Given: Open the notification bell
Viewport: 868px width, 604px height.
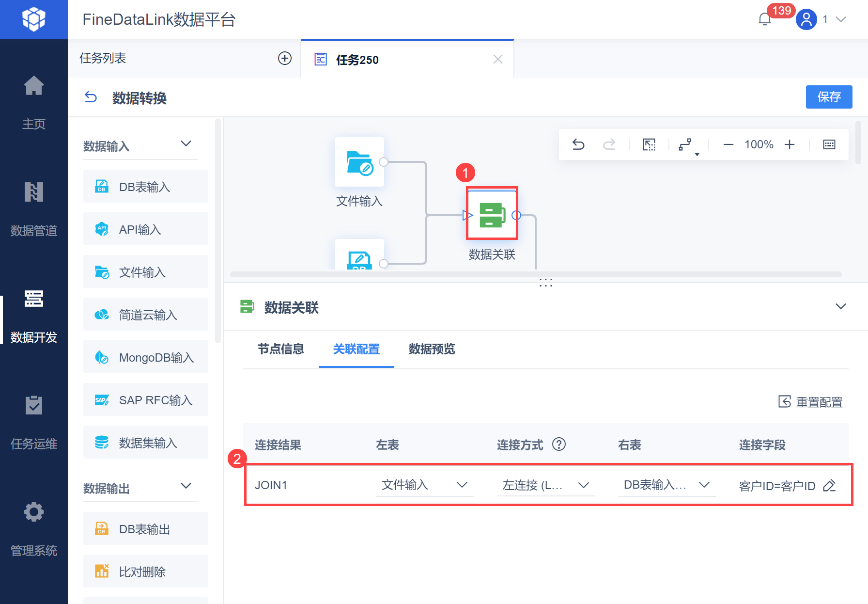Looking at the screenshot, I should coord(765,19).
